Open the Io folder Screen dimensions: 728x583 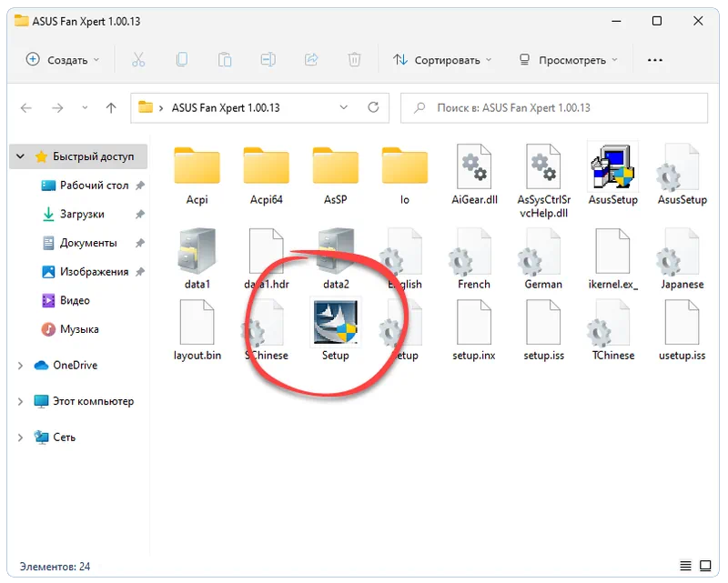[404, 174]
